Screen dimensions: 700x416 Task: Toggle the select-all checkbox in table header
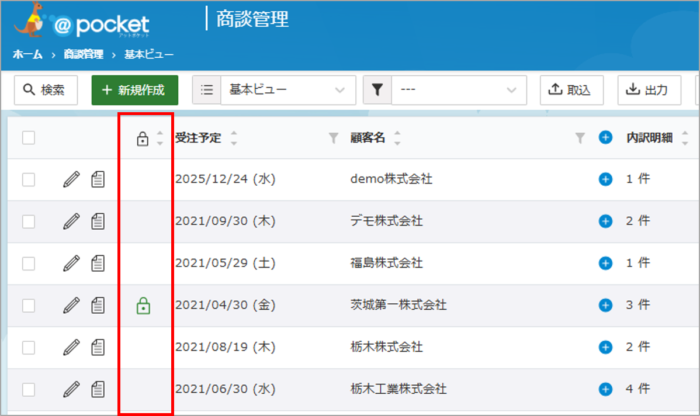29,138
